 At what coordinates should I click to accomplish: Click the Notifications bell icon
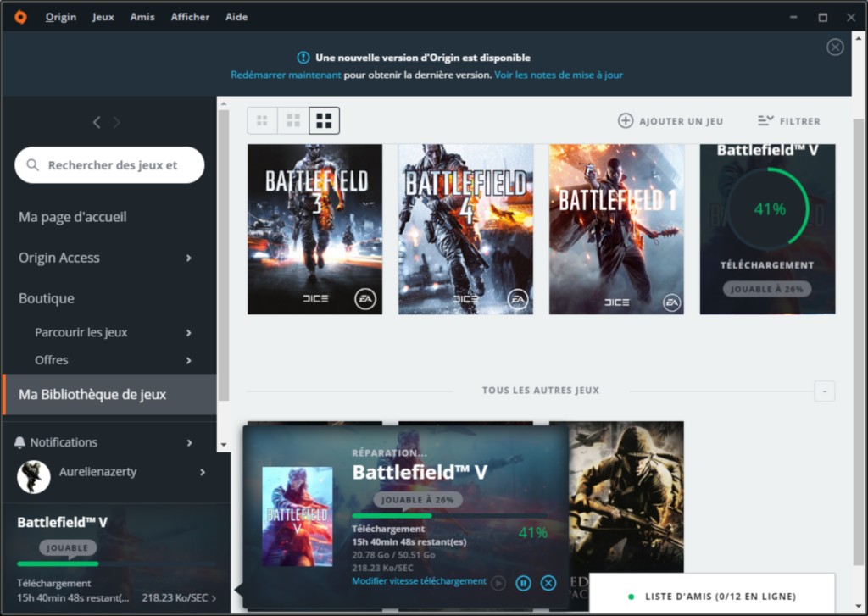[x=20, y=442]
